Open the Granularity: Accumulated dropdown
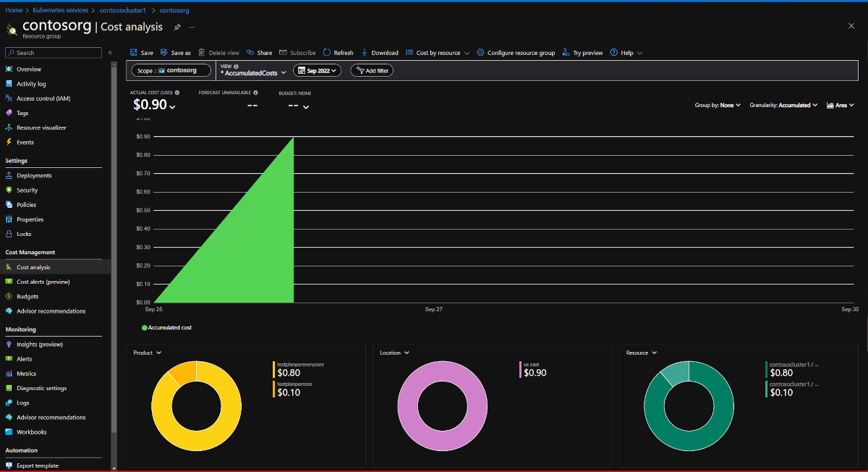868x472 pixels. [x=783, y=104]
